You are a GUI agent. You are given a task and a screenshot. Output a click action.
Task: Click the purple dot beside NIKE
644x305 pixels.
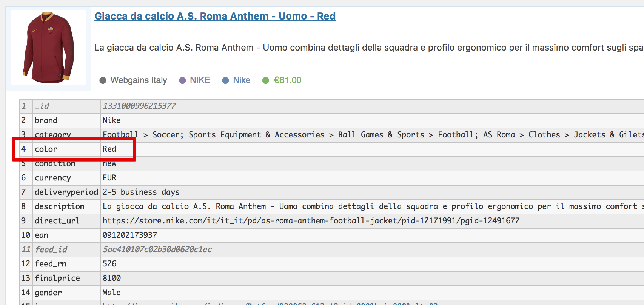(x=182, y=80)
